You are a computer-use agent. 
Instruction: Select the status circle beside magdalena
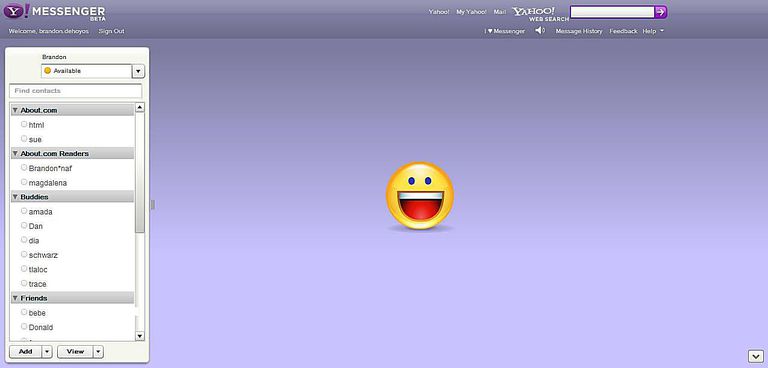click(x=24, y=182)
